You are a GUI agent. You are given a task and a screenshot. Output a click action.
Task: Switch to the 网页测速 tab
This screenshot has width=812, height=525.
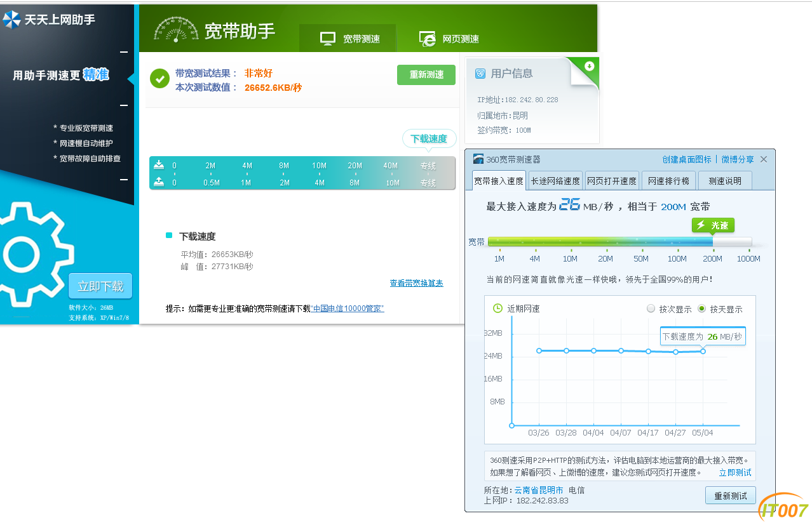(449, 39)
